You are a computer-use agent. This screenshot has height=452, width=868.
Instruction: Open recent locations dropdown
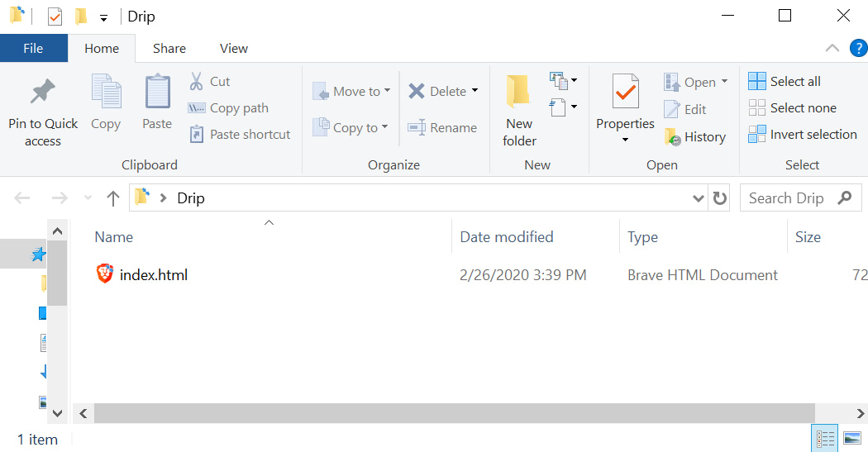[88, 197]
